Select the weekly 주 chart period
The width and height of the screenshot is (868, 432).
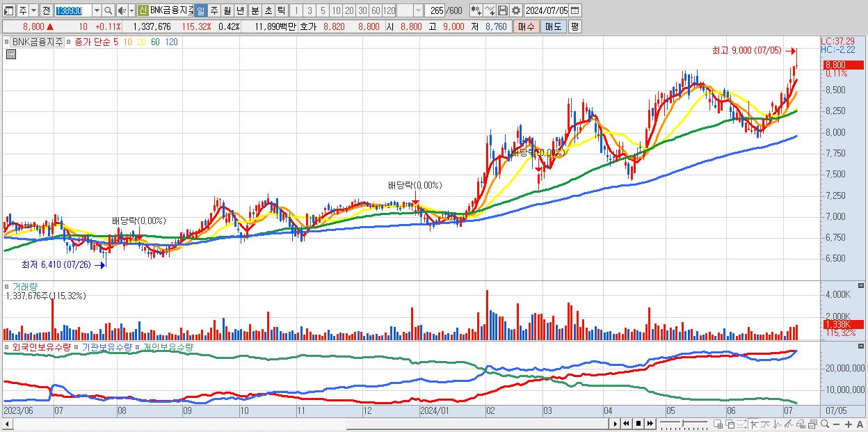click(214, 10)
